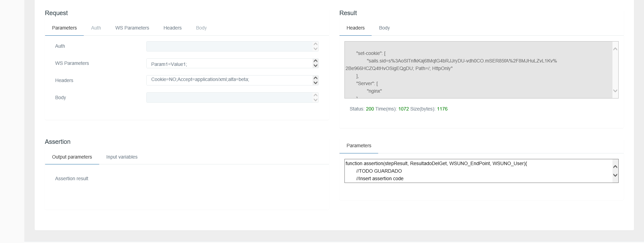Show the Output parameters tab in Assertion
The image size is (644, 243).
click(x=72, y=157)
